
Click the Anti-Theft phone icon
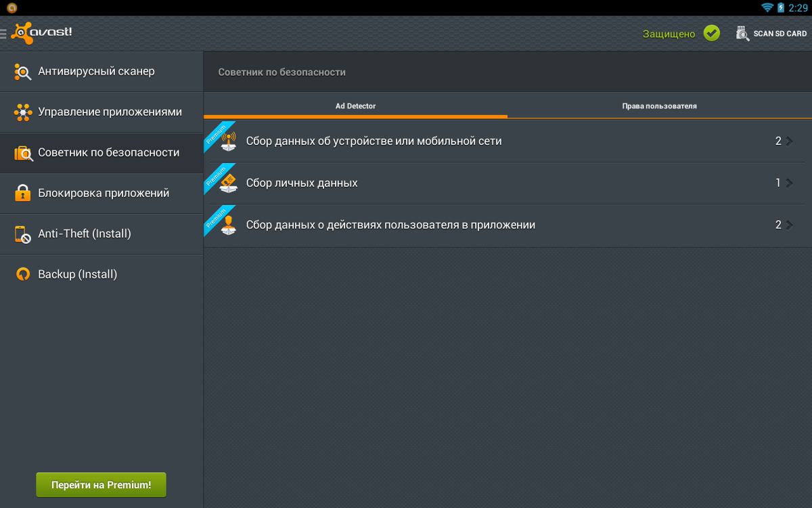tap(23, 234)
